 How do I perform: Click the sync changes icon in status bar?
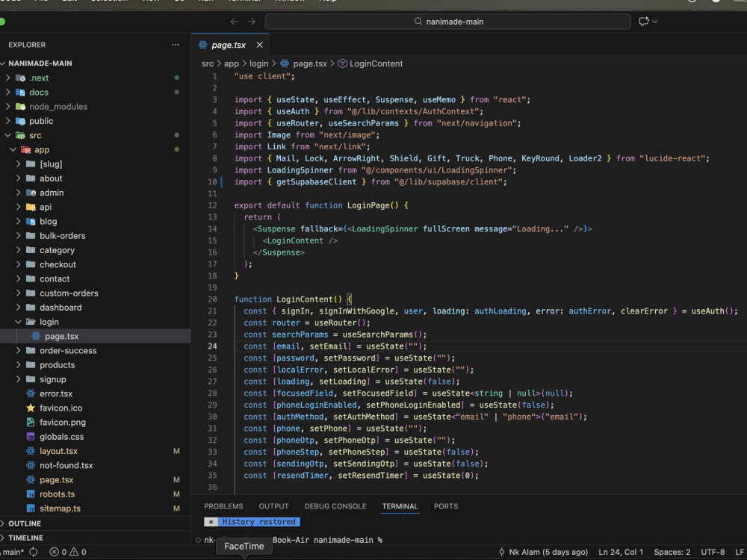click(x=34, y=552)
